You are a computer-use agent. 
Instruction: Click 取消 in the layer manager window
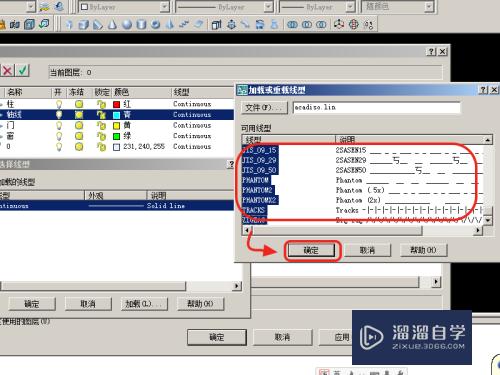(282, 337)
